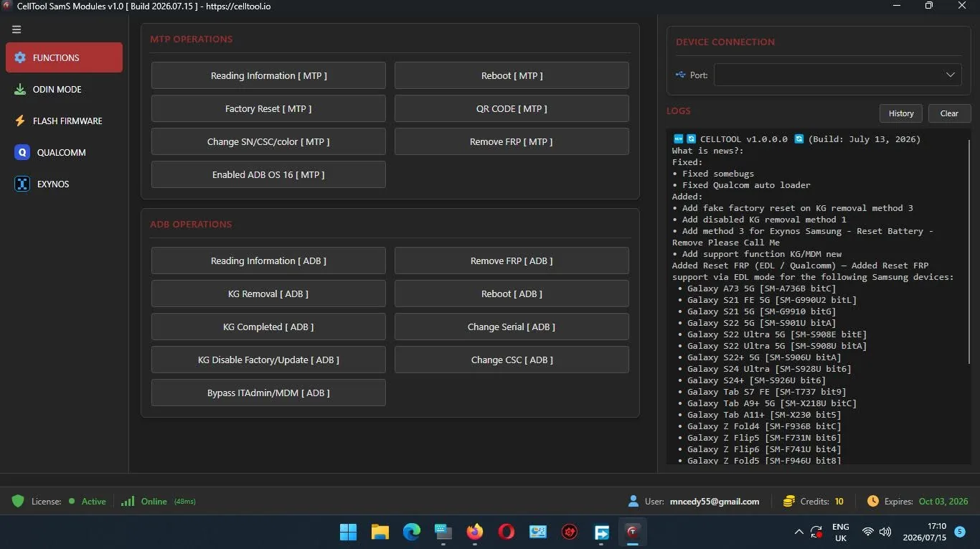Open the logs History
Viewport: 980px width, 549px height.
tap(901, 113)
